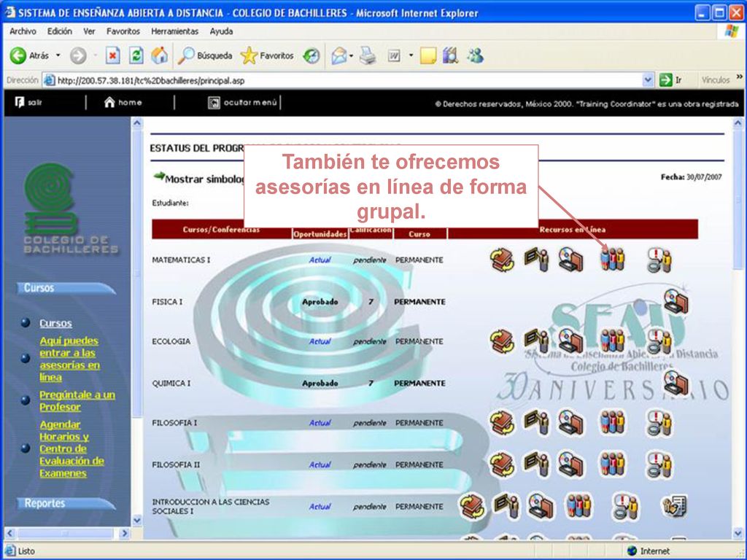Go to home in the black bar
Image resolution: width=747 pixels, height=560 pixels.
(123, 102)
